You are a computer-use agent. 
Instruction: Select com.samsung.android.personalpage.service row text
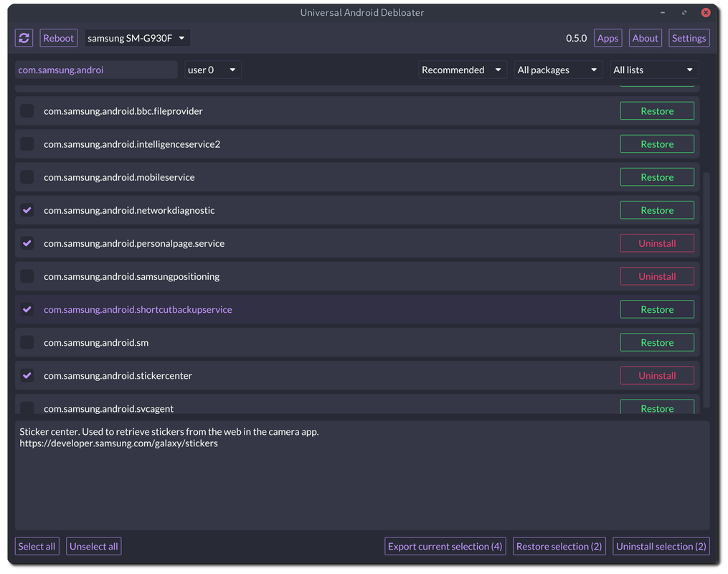134,243
